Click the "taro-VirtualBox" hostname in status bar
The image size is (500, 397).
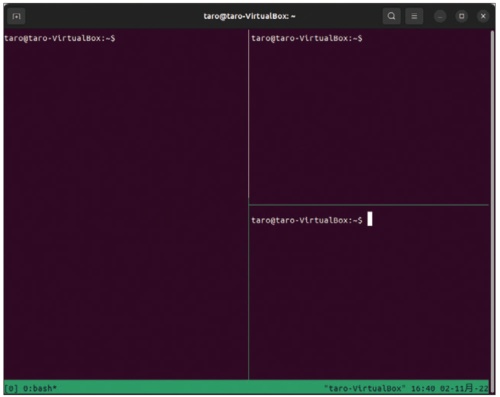click(365, 388)
